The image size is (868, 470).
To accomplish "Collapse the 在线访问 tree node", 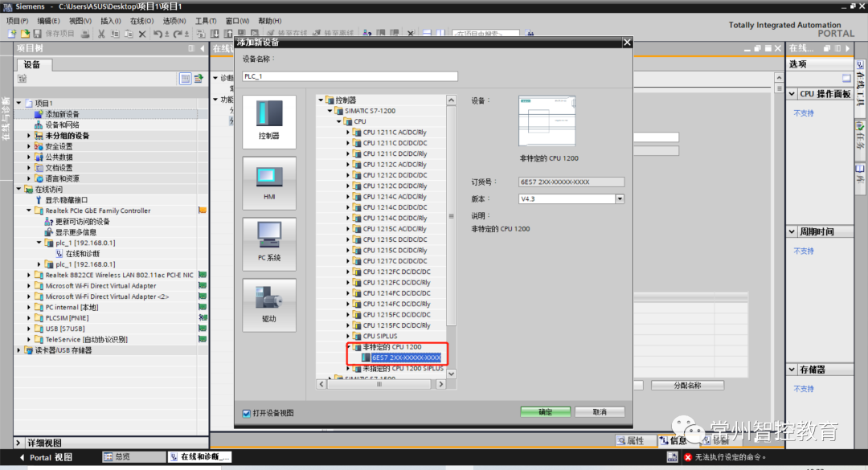I will click(18, 190).
